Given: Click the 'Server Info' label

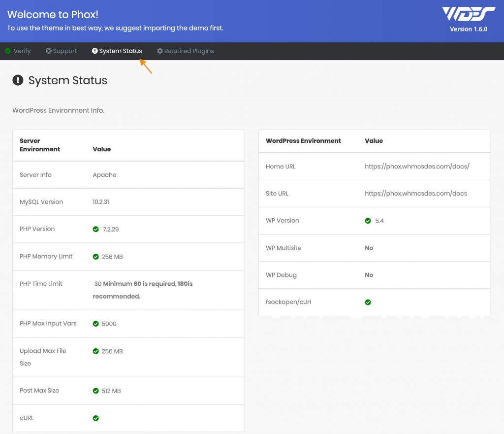Looking at the screenshot, I should (x=35, y=175).
